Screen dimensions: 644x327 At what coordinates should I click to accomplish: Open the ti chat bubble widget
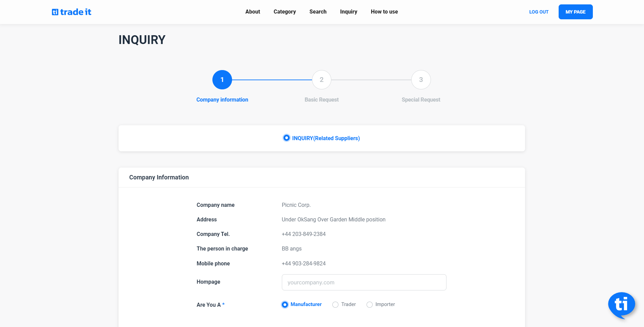coord(621,305)
